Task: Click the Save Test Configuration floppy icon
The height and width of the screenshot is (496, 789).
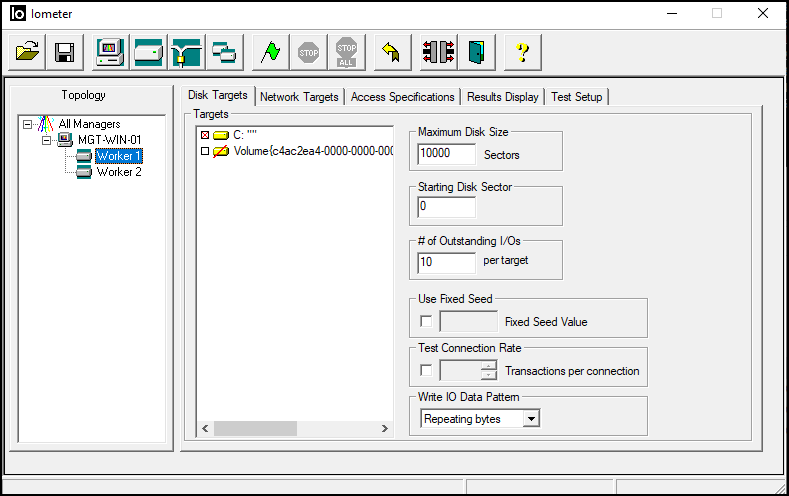Action: [65, 52]
